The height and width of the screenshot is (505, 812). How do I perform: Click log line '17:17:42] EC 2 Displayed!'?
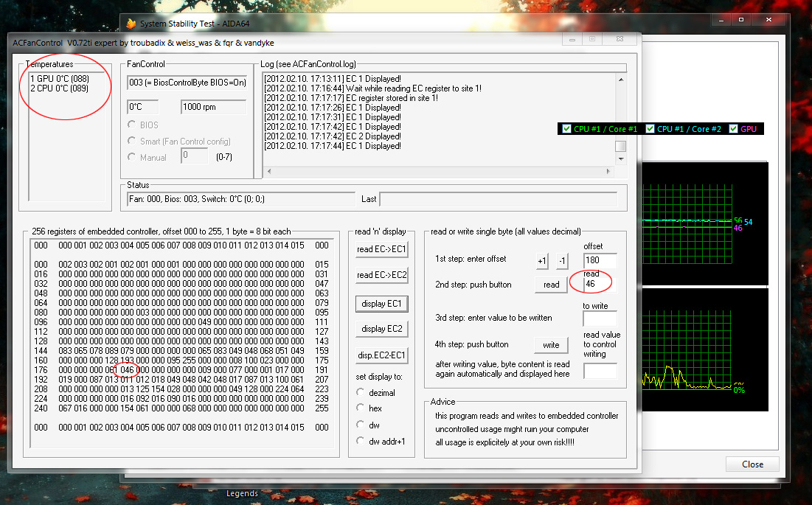click(x=333, y=136)
